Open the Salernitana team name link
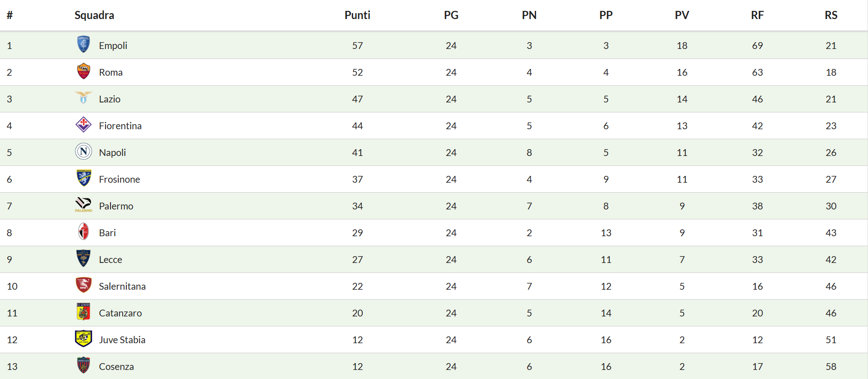868x379 pixels. coord(122,287)
